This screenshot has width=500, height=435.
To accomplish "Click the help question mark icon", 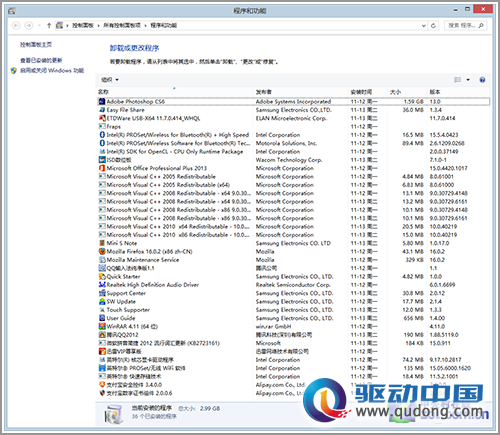I will pyautogui.click(x=482, y=80).
